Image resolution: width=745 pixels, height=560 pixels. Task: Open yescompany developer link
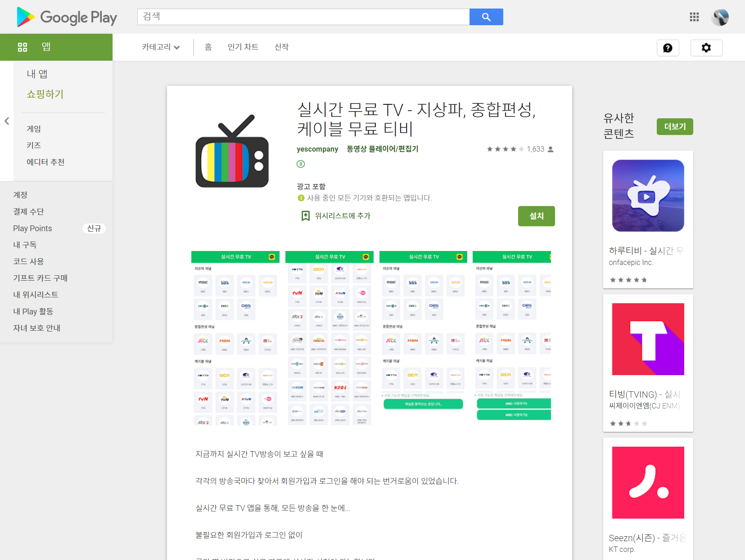317,149
